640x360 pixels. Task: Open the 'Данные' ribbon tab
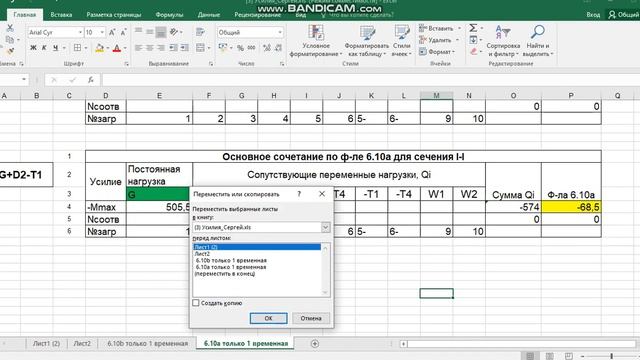pyautogui.click(x=209, y=15)
